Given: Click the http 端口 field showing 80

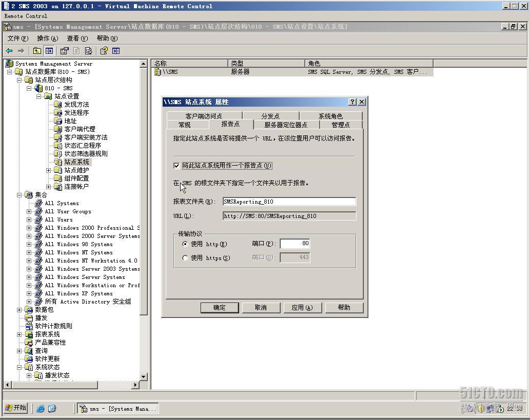Looking at the screenshot, I should pos(295,243).
